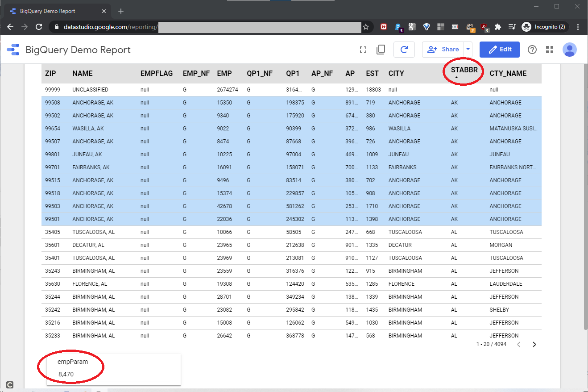Open the blue diamond extension
The image size is (588, 392).
[427, 27]
